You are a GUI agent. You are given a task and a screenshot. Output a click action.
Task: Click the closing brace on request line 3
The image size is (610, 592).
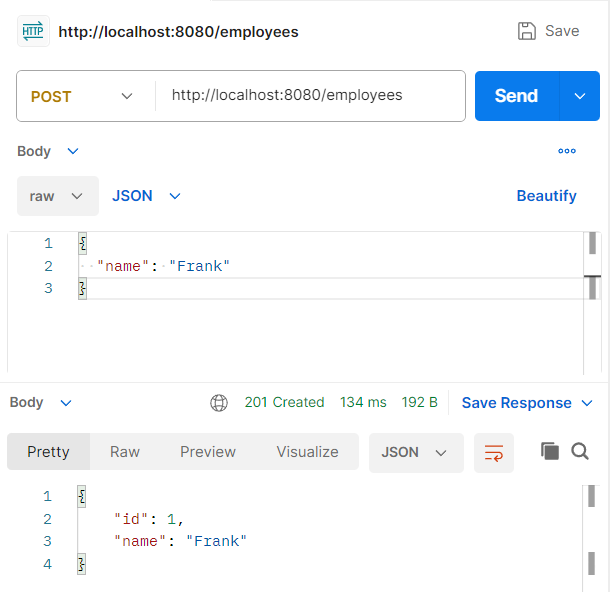pos(82,289)
